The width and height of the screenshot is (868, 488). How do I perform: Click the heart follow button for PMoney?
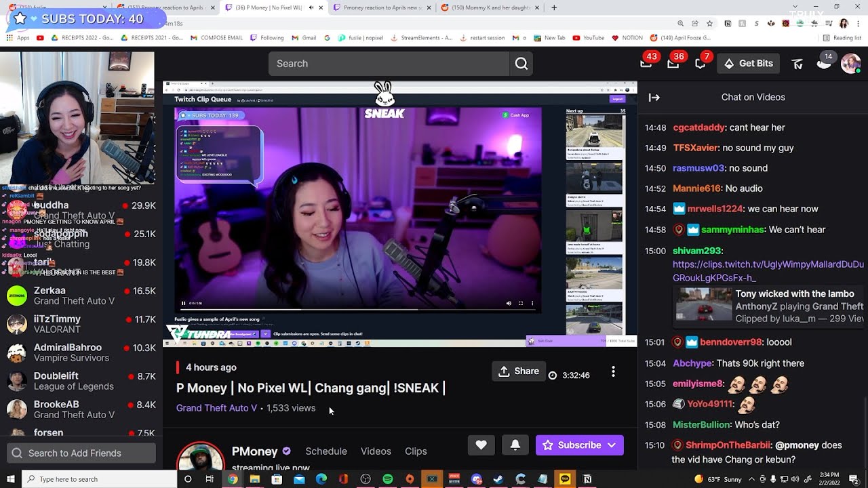pyautogui.click(x=481, y=445)
